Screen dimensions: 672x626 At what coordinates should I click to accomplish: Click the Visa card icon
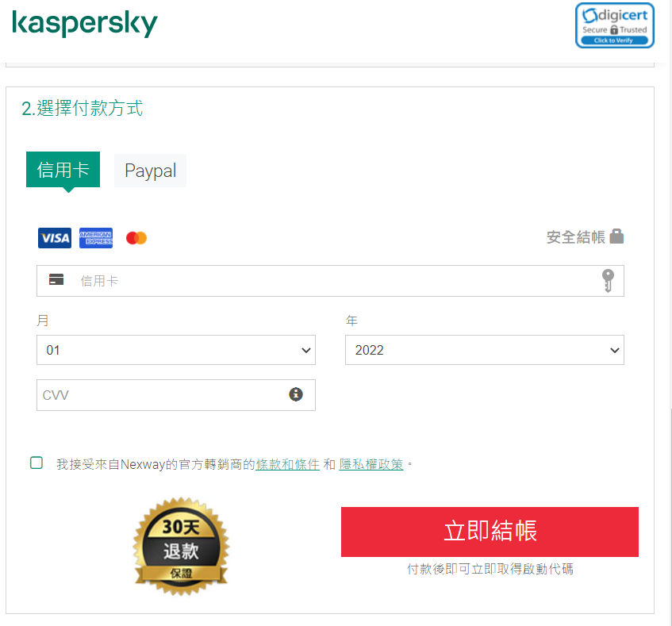click(55, 238)
